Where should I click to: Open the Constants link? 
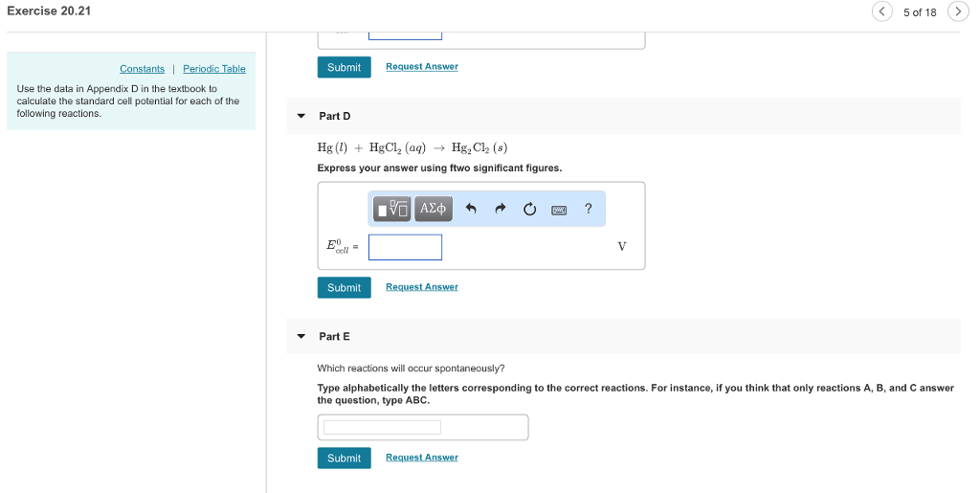(142, 69)
